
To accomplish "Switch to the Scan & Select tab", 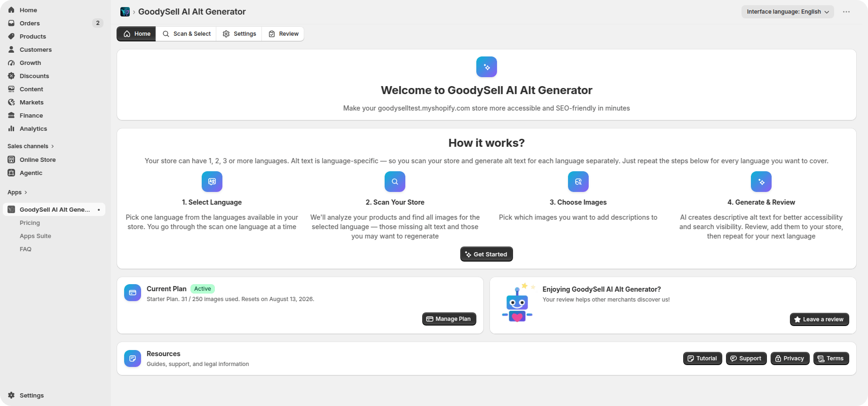I will tap(186, 34).
